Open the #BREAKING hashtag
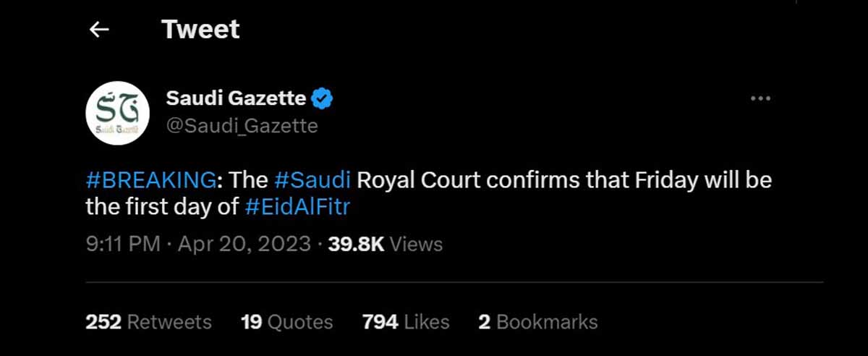868x356 pixels. point(150,180)
